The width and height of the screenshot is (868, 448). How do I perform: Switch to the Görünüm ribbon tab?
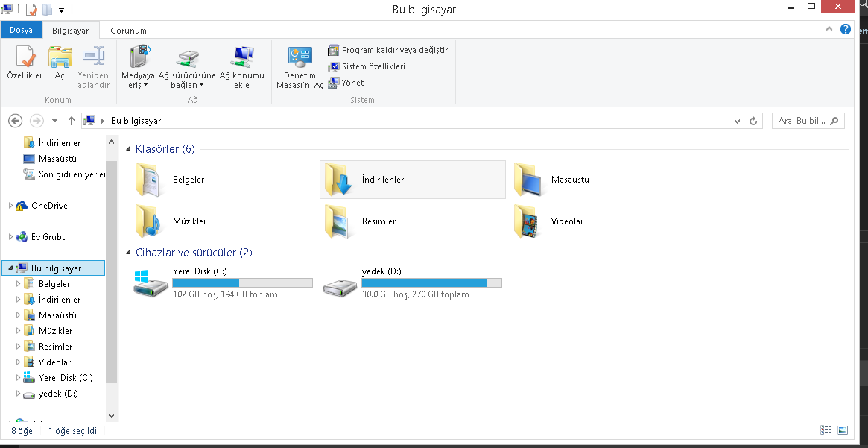click(128, 31)
